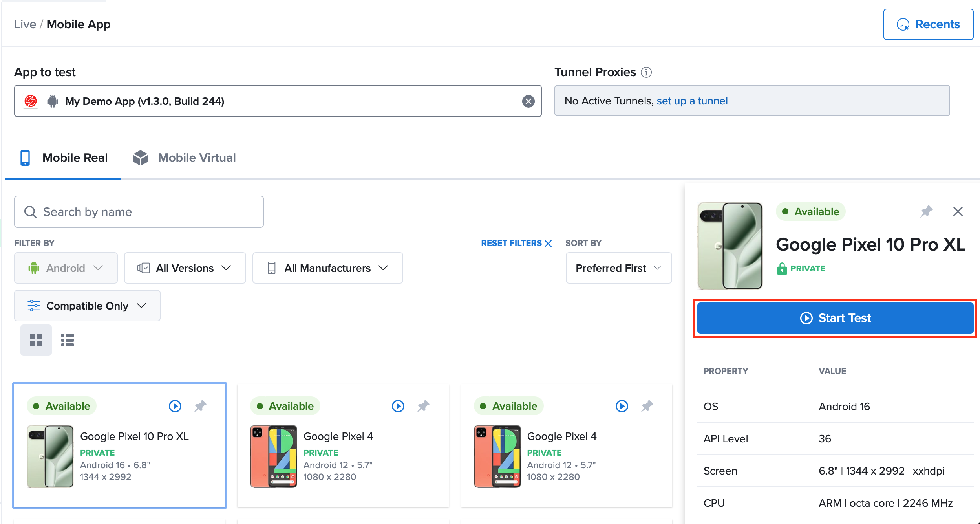Pin the Google Pixel 10 Pro XL card
Image resolution: width=980 pixels, height=524 pixels.
(x=200, y=406)
